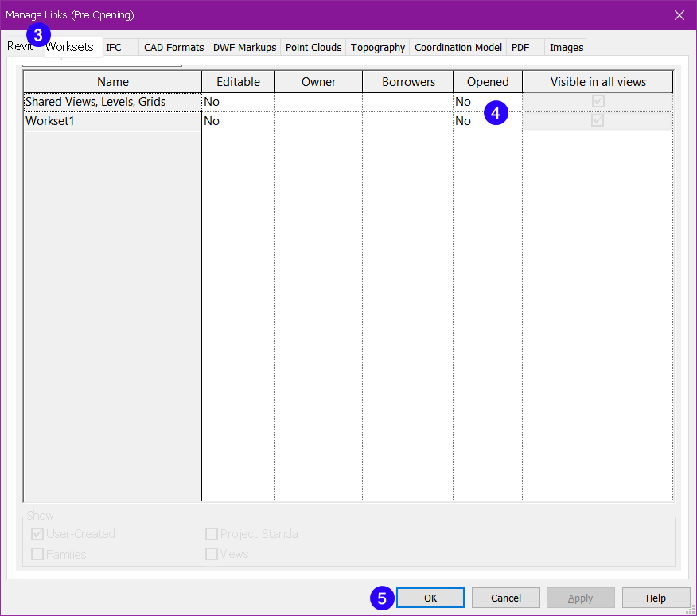Switch to the Point Clouds tab
This screenshot has height=616, width=697.
313,47
